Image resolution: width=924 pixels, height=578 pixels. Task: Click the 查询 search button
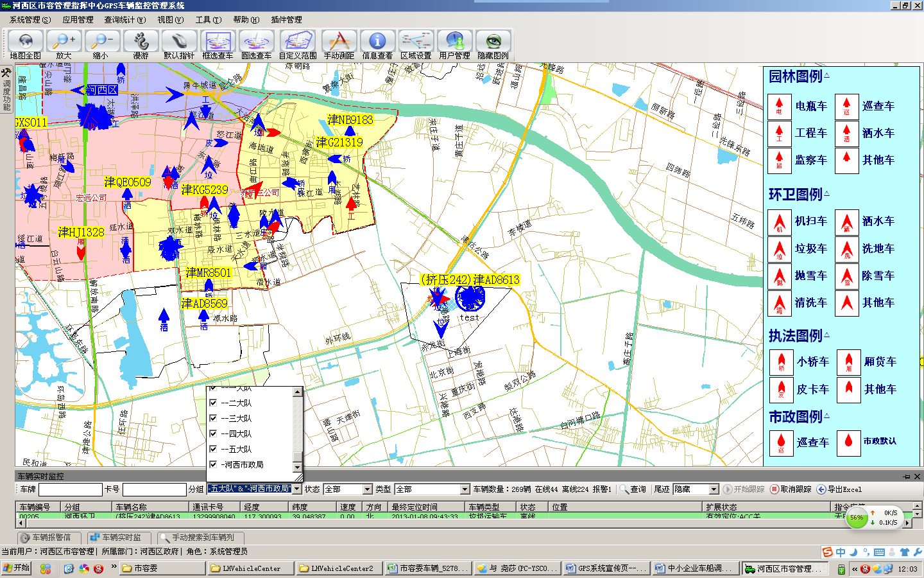(633, 489)
